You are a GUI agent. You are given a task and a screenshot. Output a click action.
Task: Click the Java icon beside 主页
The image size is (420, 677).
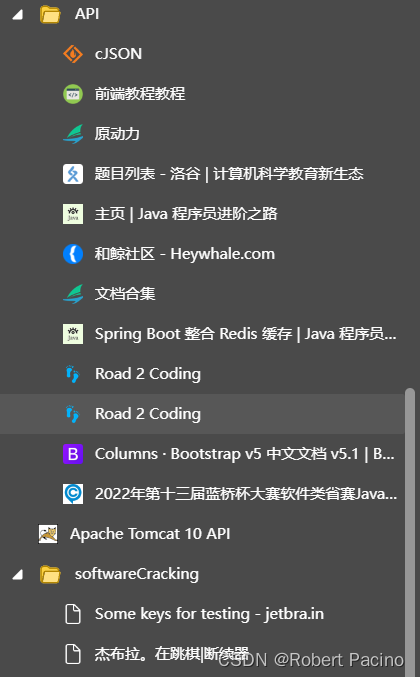coord(73,214)
